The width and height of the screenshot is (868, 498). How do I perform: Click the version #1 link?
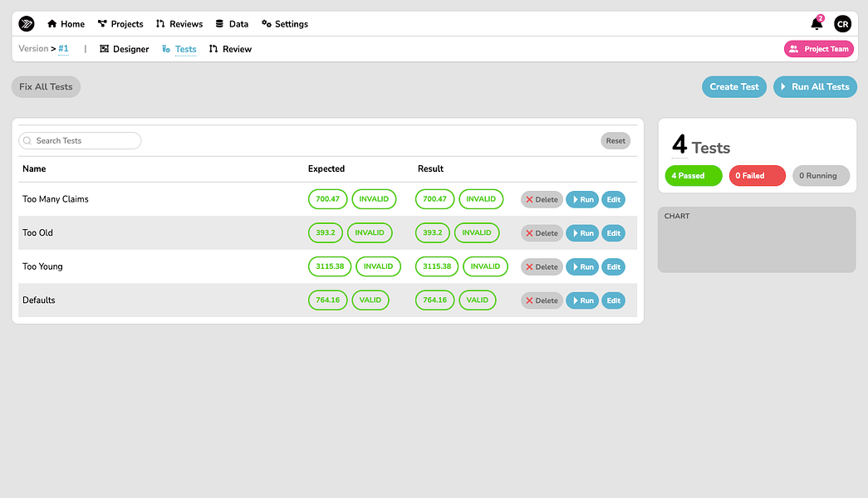point(64,49)
